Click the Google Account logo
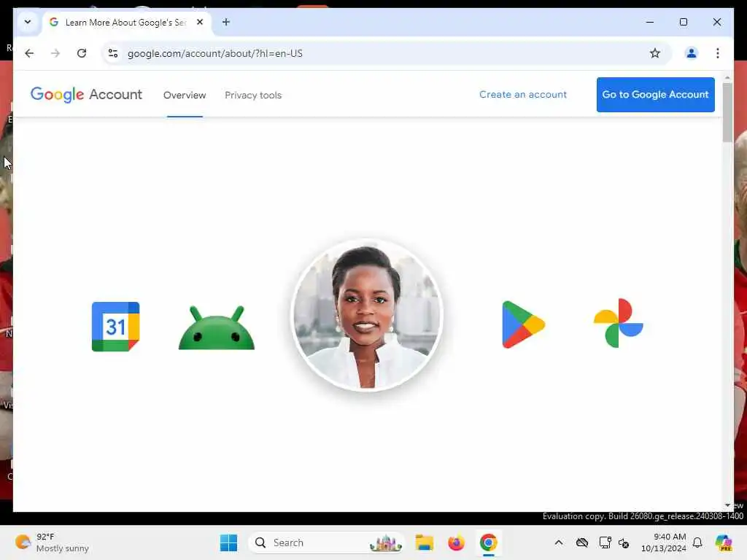747x560 pixels. 86,94
